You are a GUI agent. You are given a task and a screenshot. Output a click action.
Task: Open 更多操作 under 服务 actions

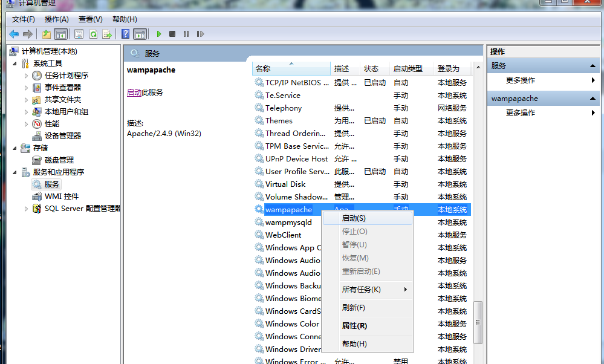click(x=543, y=80)
